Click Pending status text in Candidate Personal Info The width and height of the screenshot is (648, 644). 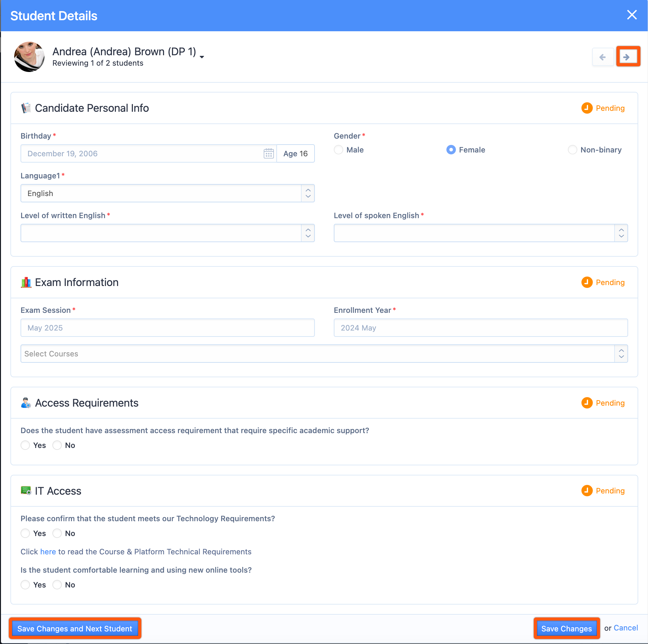tap(610, 108)
